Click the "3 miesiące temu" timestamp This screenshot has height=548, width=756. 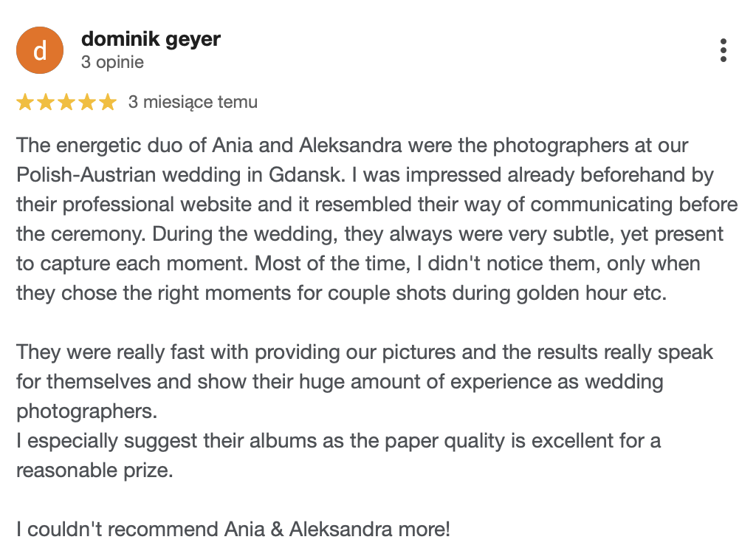(x=193, y=102)
